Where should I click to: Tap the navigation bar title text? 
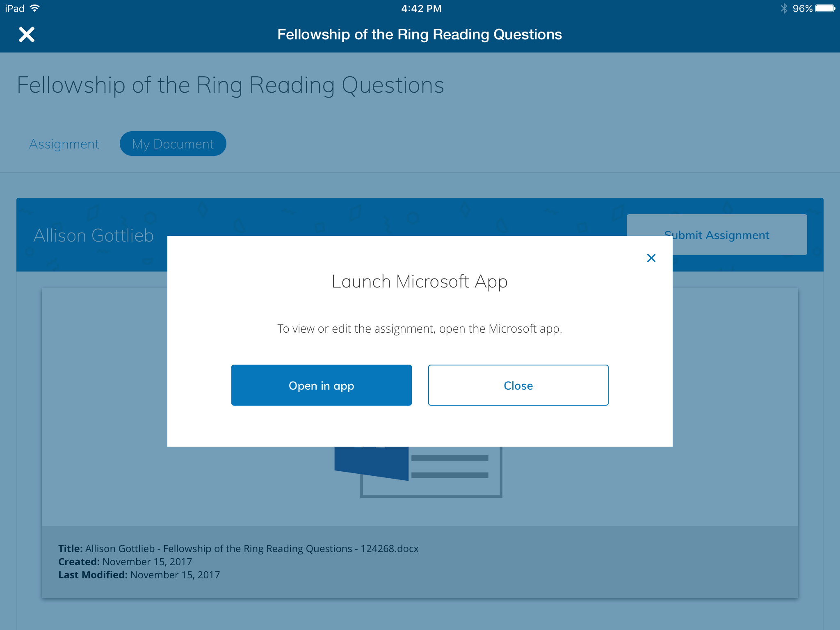[x=420, y=34]
